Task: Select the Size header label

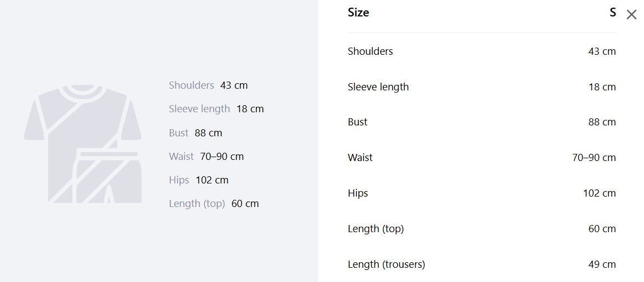Action: coord(358,12)
